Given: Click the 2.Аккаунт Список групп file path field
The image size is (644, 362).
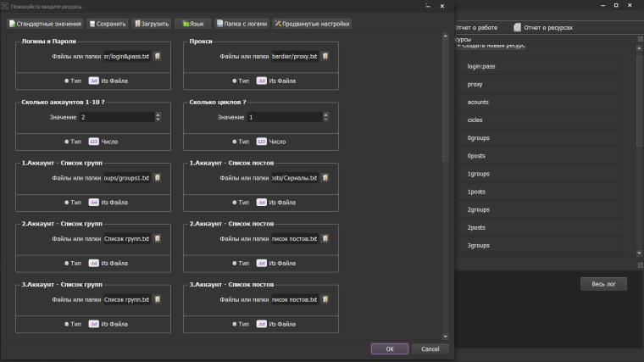Looking at the screenshot, I should [126, 239].
